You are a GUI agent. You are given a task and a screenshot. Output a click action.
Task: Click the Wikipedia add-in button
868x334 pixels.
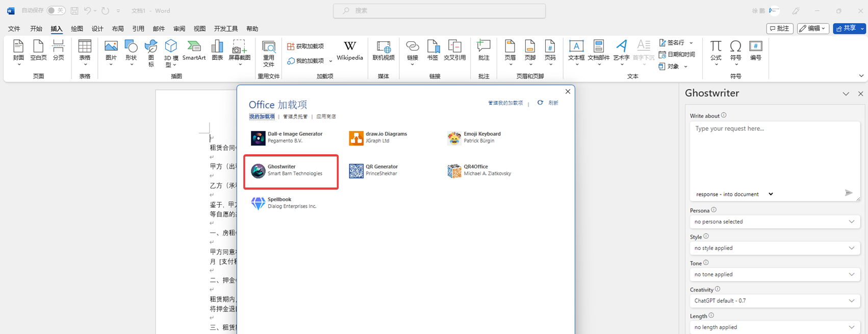coord(350,51)
